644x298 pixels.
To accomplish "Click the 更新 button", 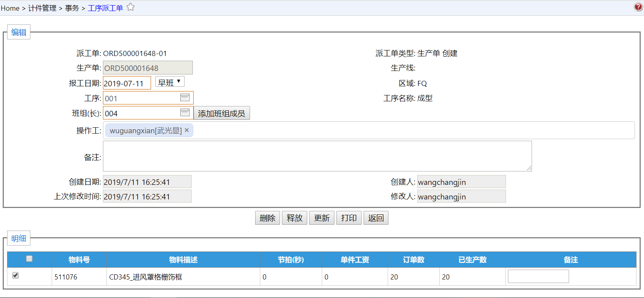I will pyautogui.click(x=322, y=218).
